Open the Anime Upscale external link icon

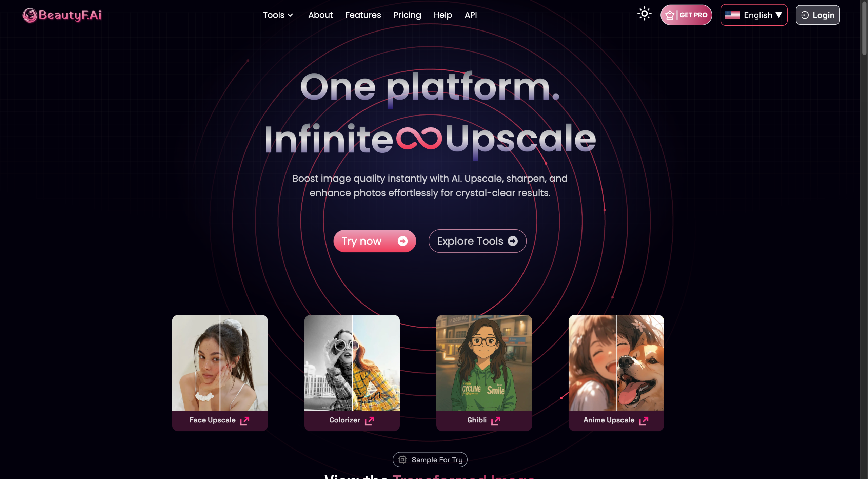pos(644,421)
